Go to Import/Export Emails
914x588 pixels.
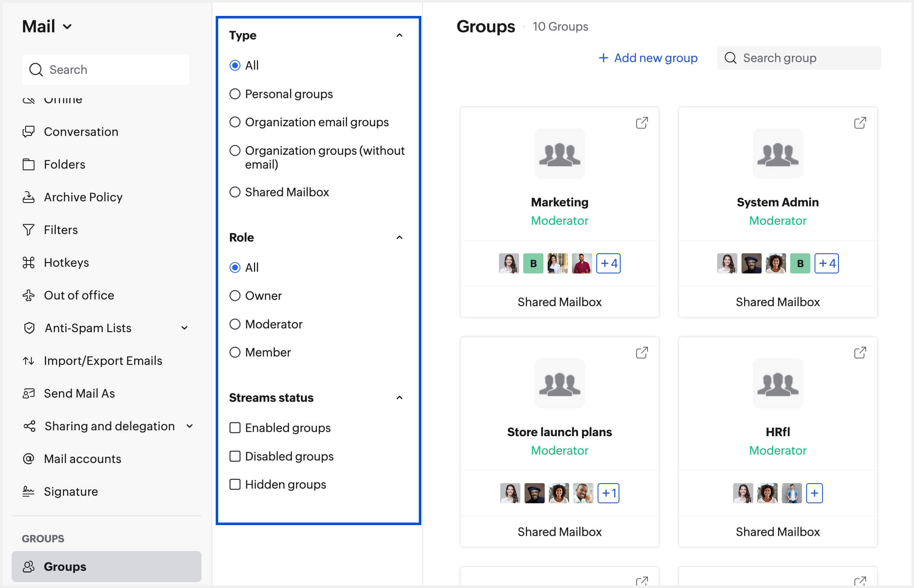[x=103, y=361]
